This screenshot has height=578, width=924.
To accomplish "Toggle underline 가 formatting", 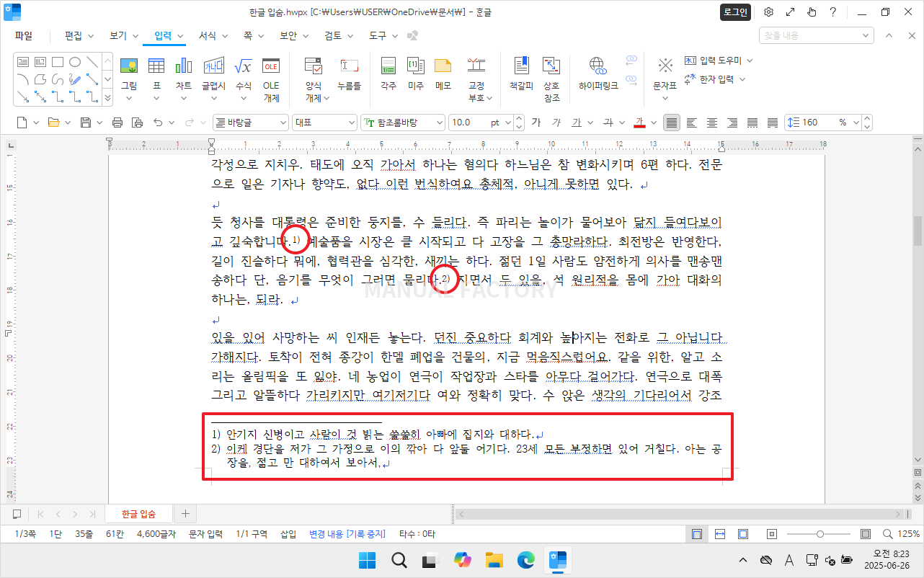I will pyautogui.click(x=577, y=123).
